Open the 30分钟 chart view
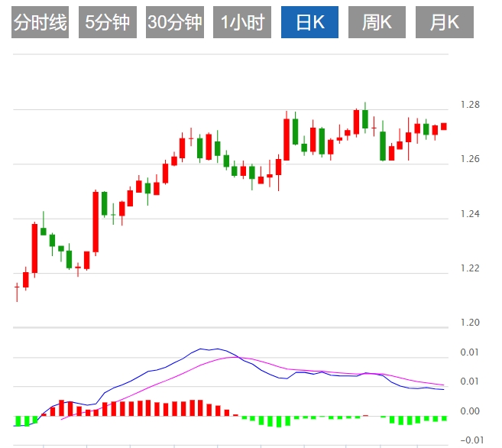Screen dimensions: 502x448 point(175,23)
